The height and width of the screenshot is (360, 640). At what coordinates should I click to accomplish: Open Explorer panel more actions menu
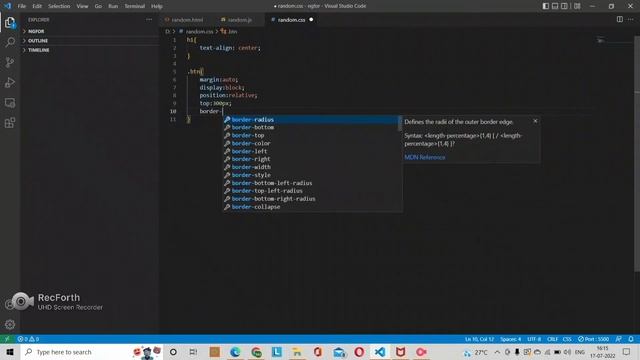149,20
